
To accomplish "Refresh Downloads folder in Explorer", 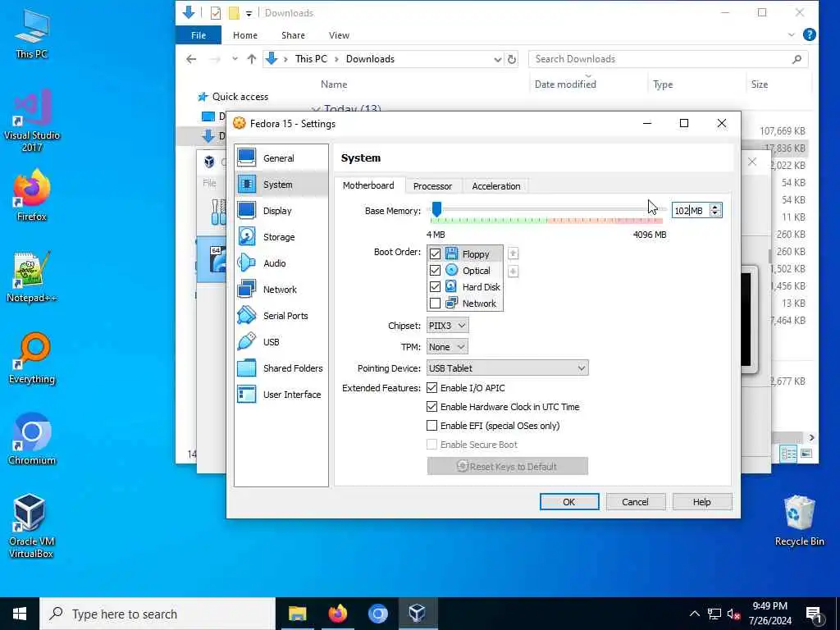I will coord(512,59).
